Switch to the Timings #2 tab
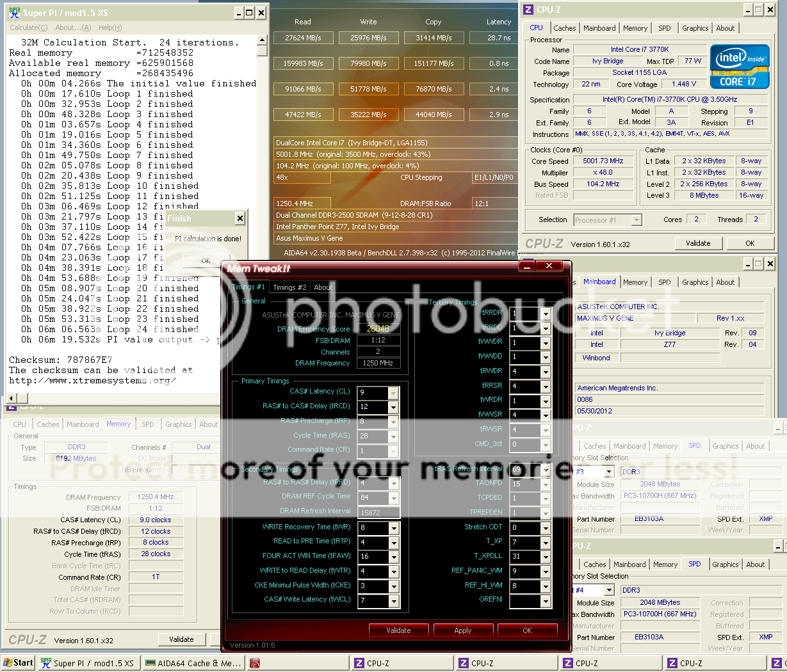787x672 pixels. (x=288, y=287)
